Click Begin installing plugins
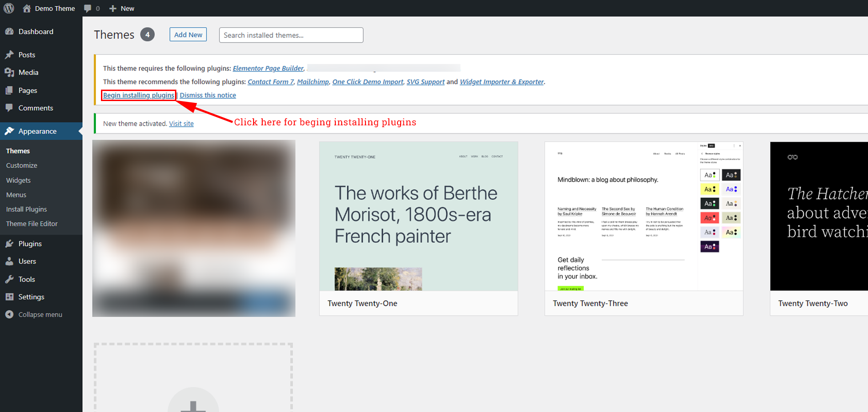The width and height of the screenshot is (868, 412). point(138,95)
